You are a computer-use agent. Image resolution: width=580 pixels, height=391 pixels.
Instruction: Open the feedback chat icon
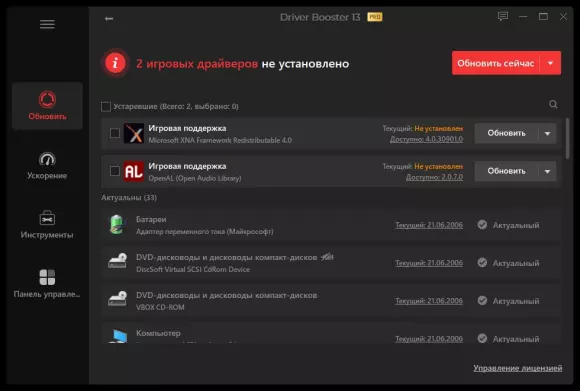pos(503,16)
